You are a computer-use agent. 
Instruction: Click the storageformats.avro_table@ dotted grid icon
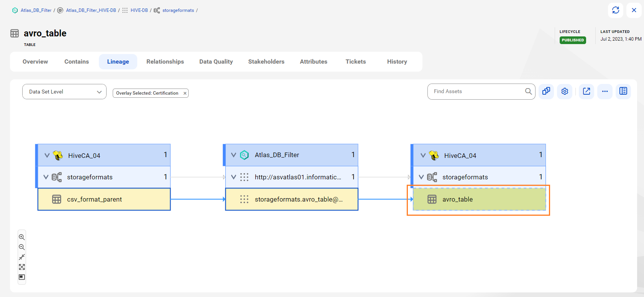click(244, 199)
